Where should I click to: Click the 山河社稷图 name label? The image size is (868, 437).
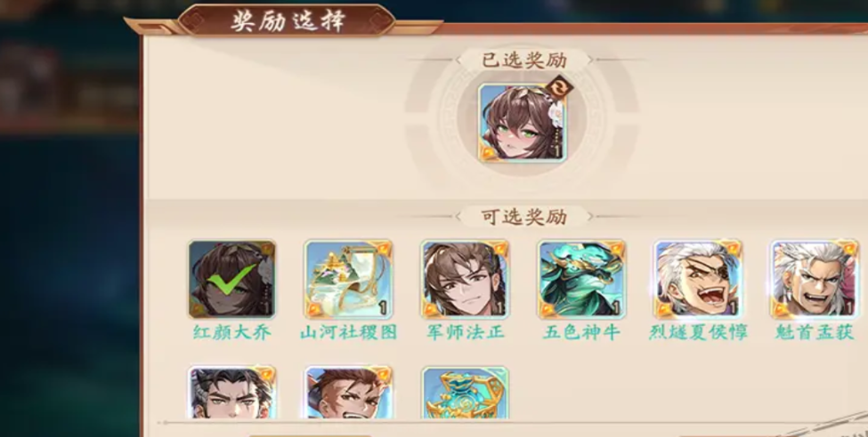pos(348,333)
